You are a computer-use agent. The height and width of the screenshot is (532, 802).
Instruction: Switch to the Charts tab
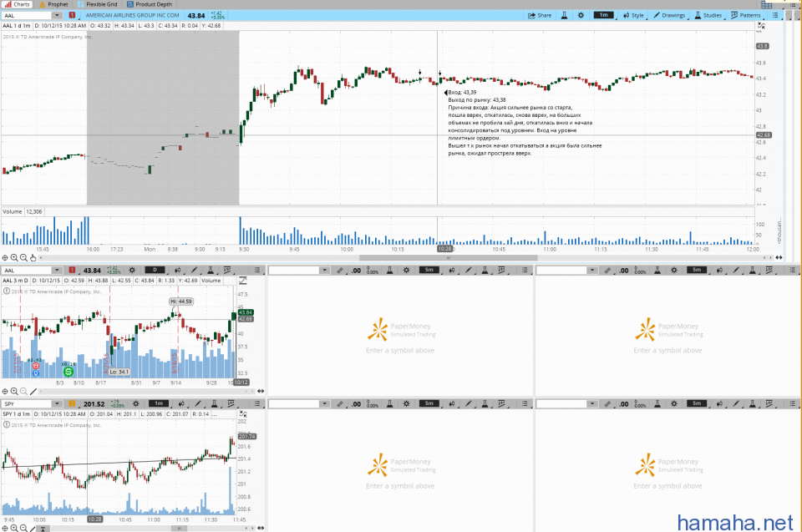point(18,4)
